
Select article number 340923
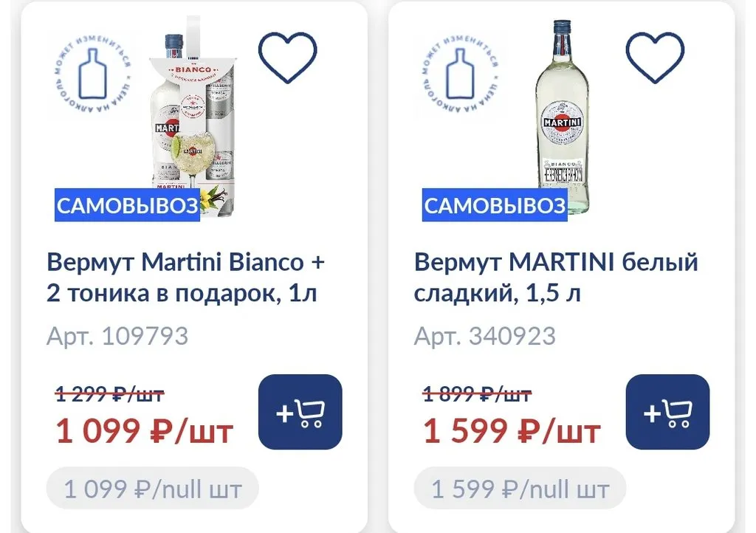click(x=486, y=335)
